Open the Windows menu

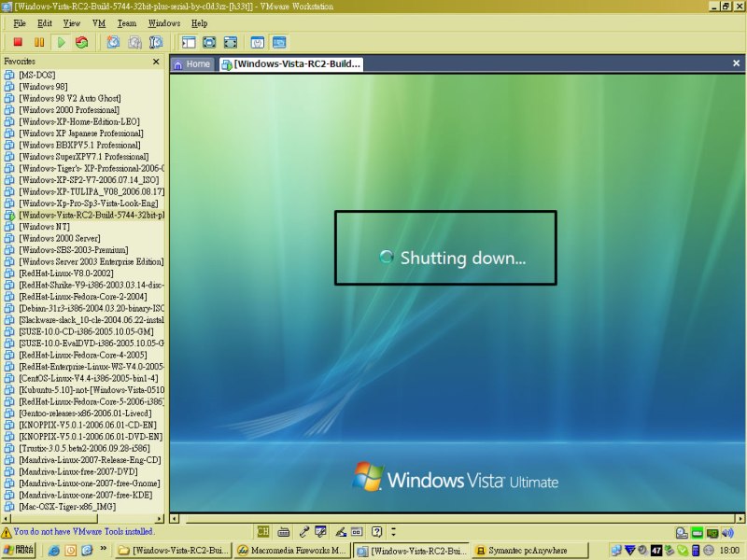pyautogui.click(x=164, y=23)
